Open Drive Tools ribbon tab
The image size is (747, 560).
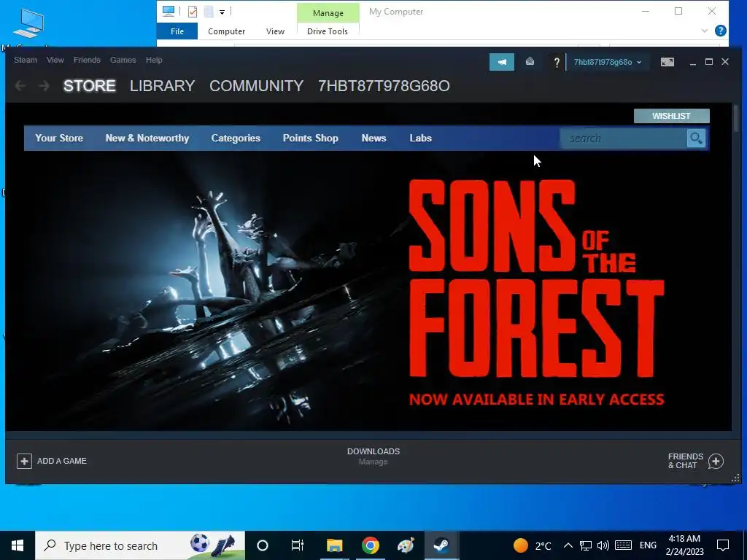328,31
